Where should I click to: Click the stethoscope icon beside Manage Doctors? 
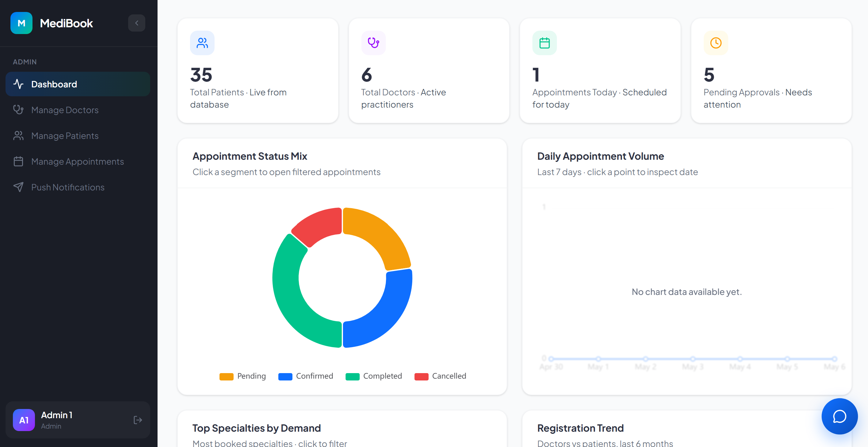[x=18, y=109]
